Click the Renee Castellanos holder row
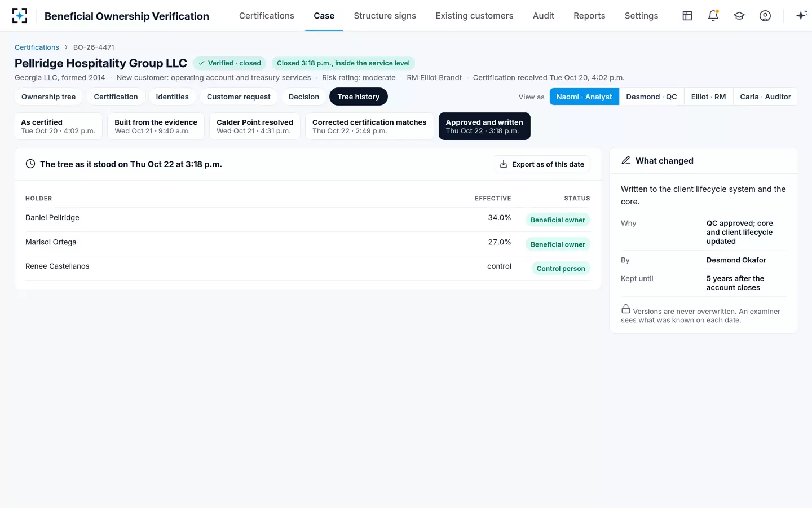 pos(308,268)
